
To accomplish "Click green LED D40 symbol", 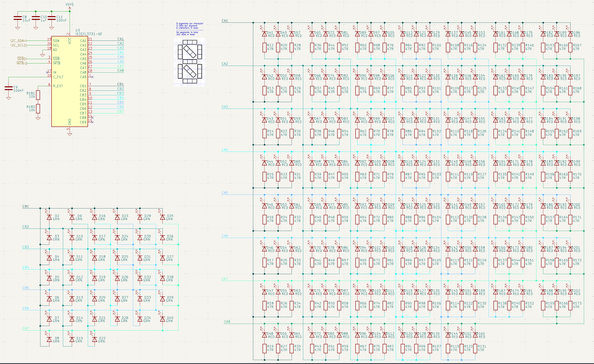I will 163,319.
